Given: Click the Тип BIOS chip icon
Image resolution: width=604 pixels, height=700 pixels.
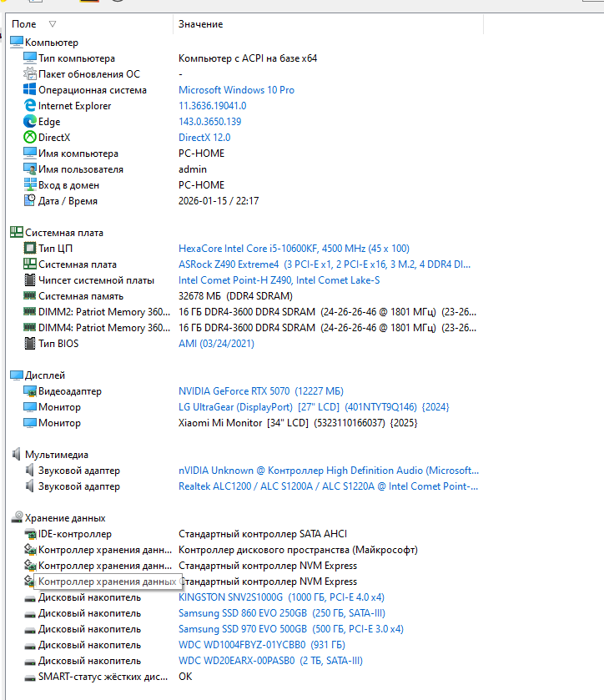Looking at the screenshot, I should pyautogui.click(x=30, y=343).
